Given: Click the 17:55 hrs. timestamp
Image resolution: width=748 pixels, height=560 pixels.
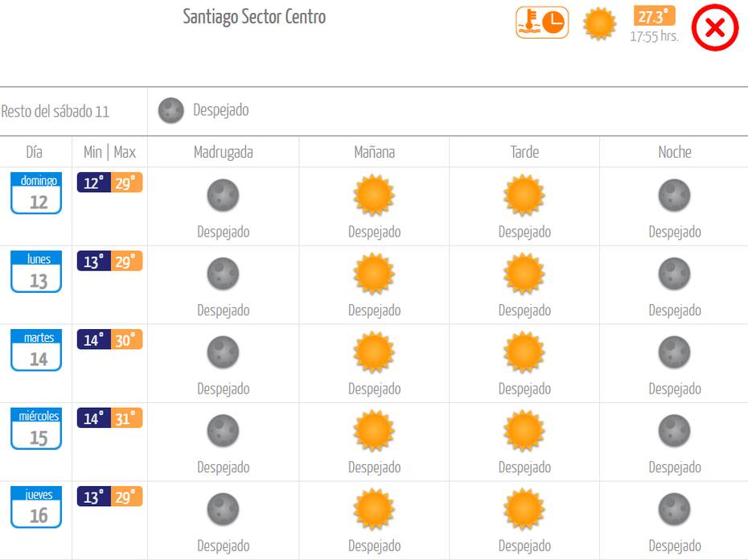Looking at the screenshot, I should pyautogui.click(x=654, y=36).
